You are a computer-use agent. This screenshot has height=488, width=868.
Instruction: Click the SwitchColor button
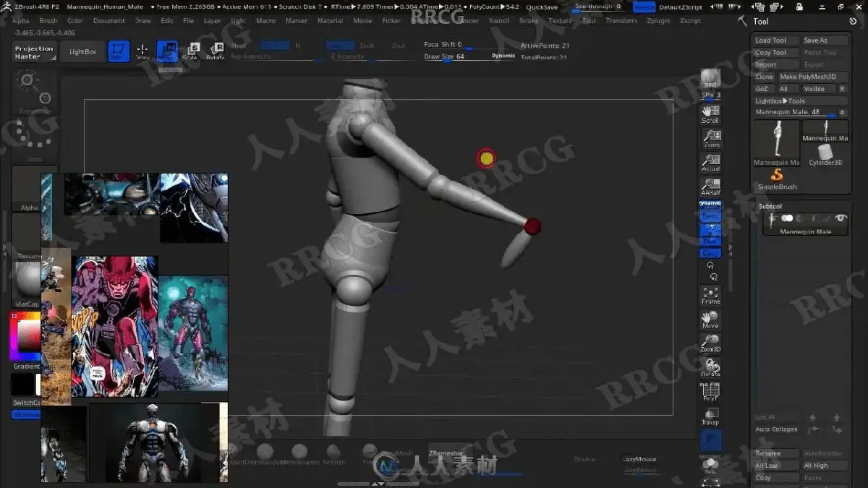(27, 403)
